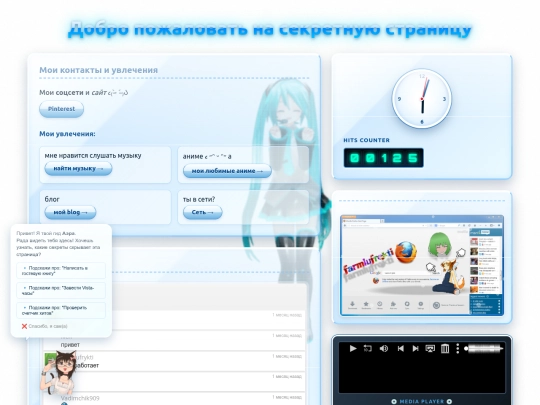Click the trash/delete icon in media player
The width and height of the screenshot is (540, 405).
[445, 349]
